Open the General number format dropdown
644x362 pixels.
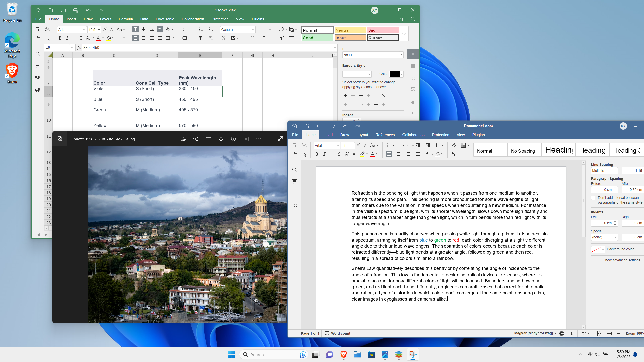coord(238,30)
